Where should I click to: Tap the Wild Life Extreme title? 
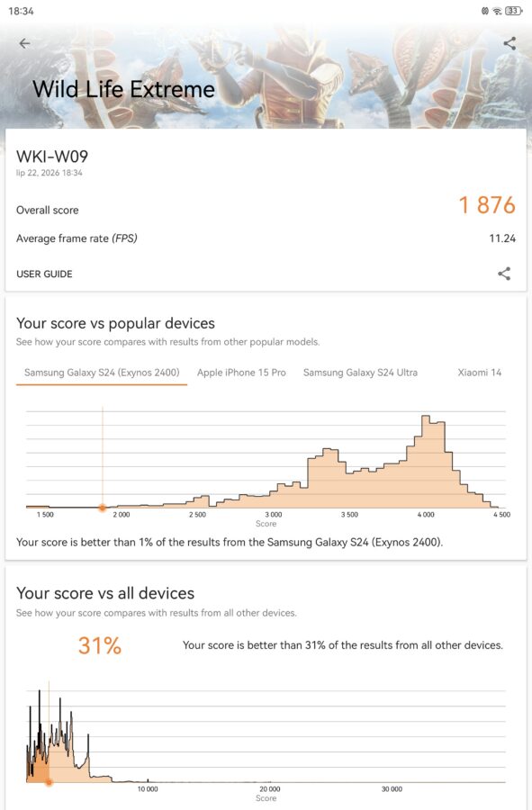tap(123, 89)
